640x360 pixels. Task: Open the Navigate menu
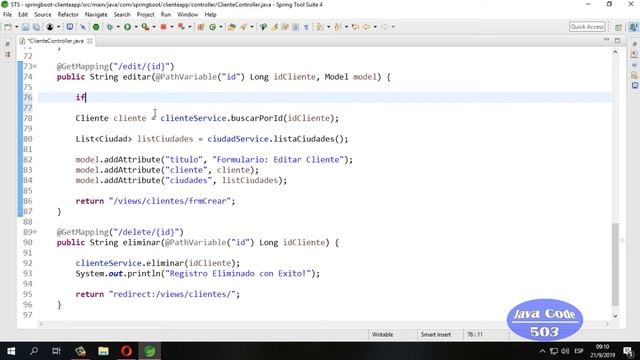pyautogui.click(x=96, y=15)
